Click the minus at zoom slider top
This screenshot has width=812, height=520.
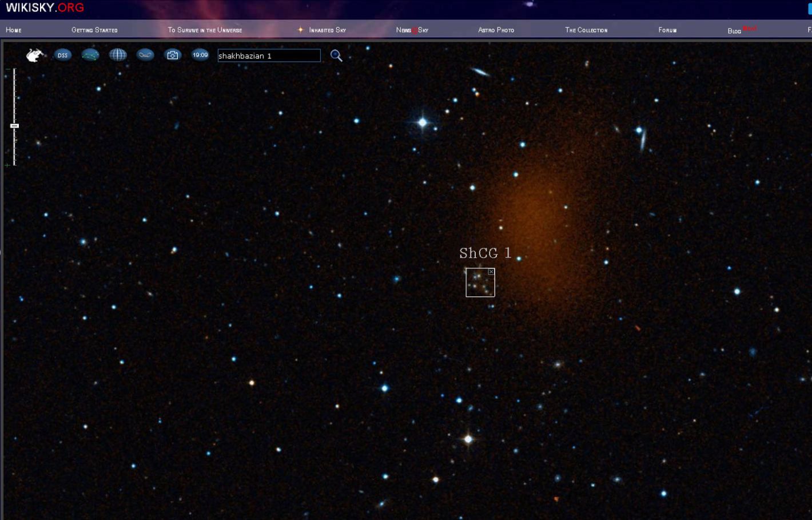[8, 70]
